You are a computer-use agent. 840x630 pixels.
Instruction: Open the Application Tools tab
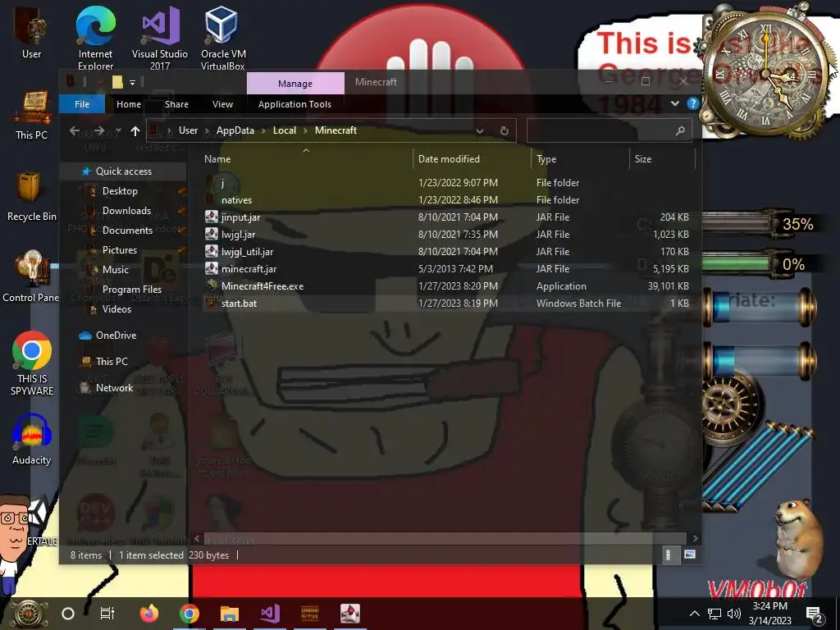click(294, 104)
